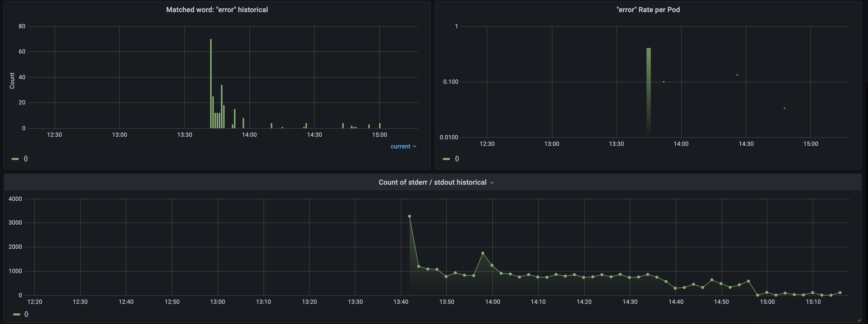Toggle the {} series label in the Rate per Pod legend
868x324 pixels.
457,159
